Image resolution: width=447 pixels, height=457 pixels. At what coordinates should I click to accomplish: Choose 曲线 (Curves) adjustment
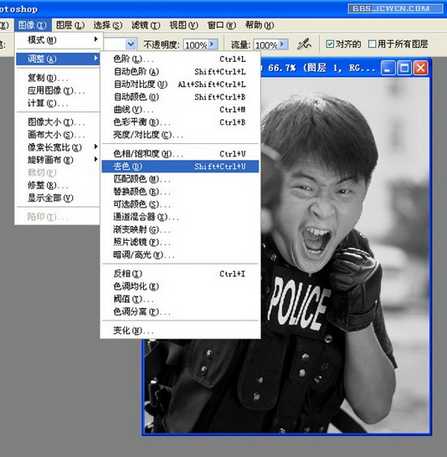(x=180, y=110)
